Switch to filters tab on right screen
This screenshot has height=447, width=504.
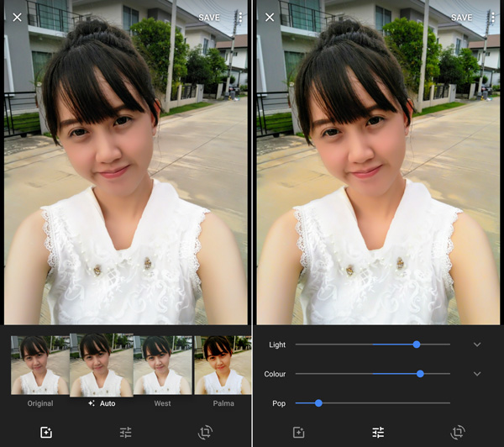pos(298,432)
